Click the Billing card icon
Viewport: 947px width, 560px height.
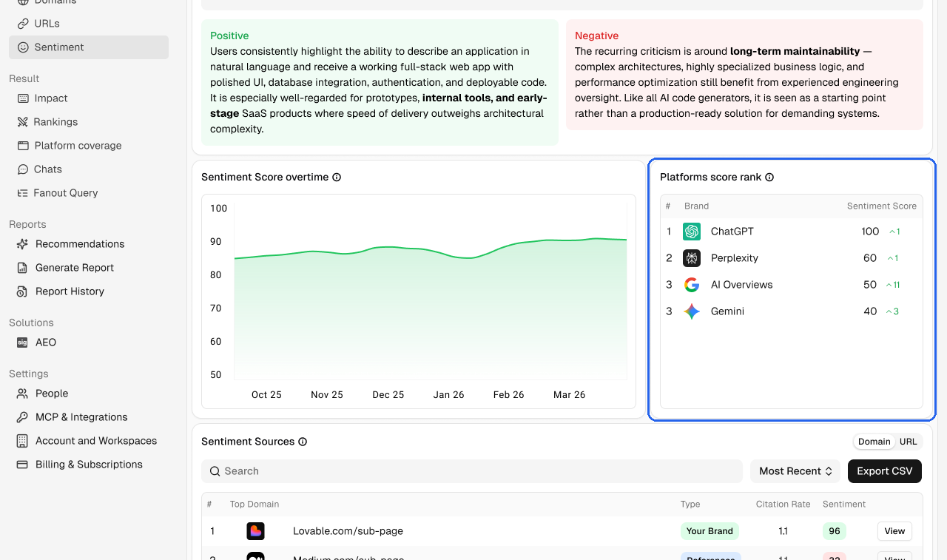tap(22, 465)
